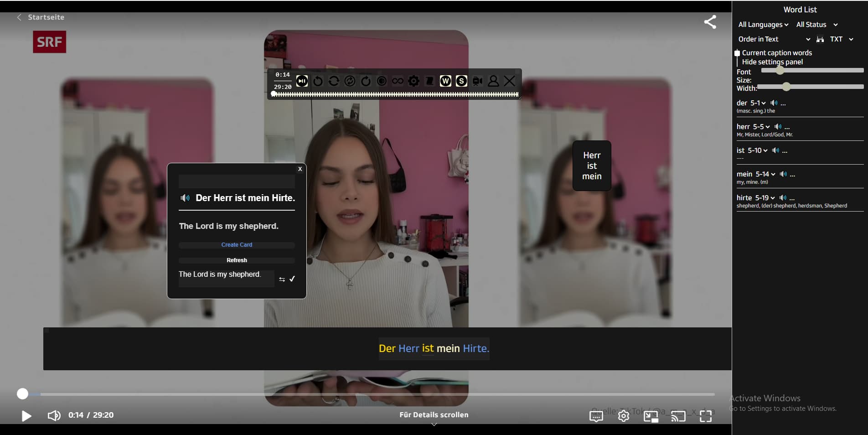Viewport: 868px width, 435px height.
Task: Toggle the 'Hide settings panel' checkbox
Action: click(738, 62)
